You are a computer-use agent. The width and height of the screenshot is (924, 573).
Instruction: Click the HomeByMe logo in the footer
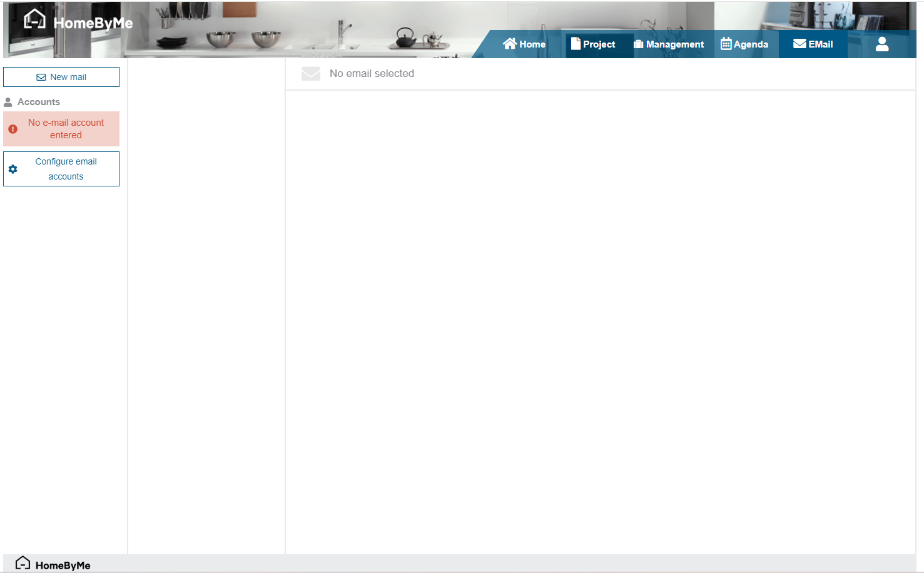[53, 564]
